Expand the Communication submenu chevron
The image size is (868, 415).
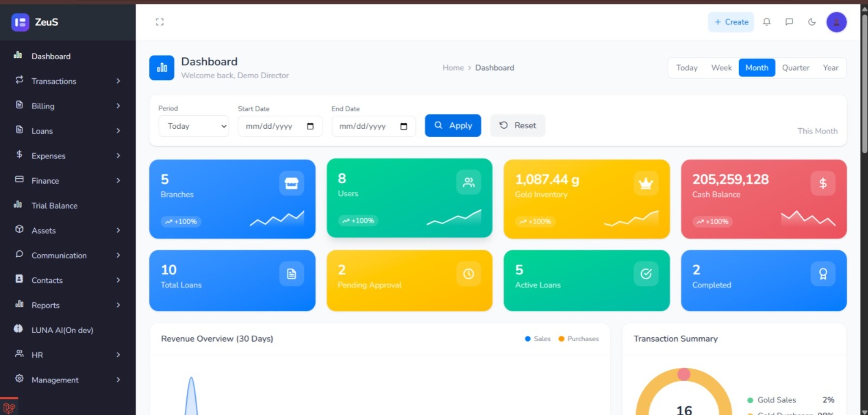[x=118, y=255]
